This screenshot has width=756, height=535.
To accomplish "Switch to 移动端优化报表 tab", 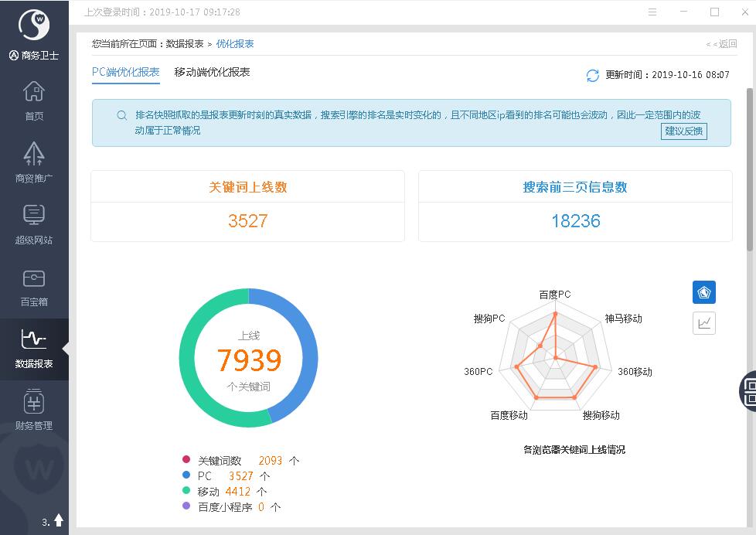I will [x=212, y=72].
